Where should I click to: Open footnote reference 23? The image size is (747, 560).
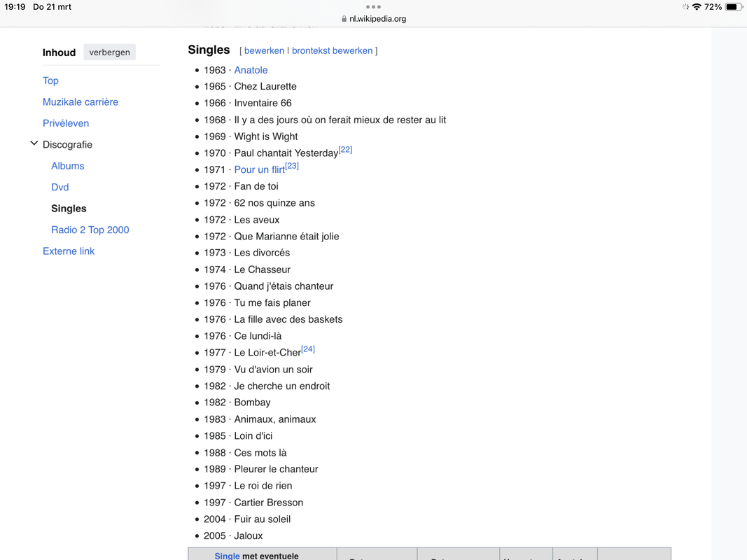[x=292, y=166]
